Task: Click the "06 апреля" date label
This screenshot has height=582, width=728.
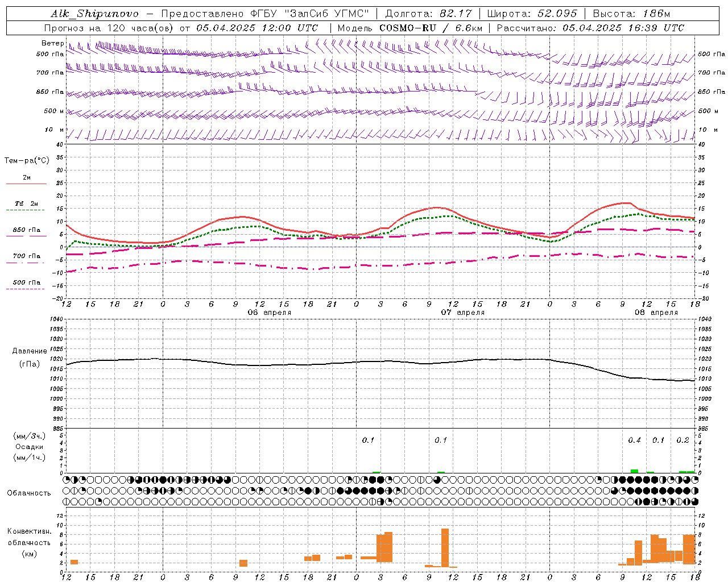Action: coord(270,313)
